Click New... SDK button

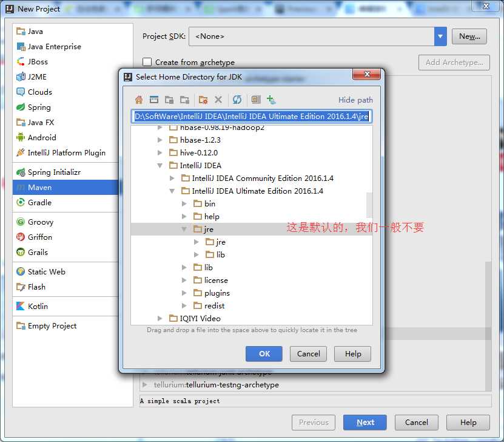click(x=469, y=36)
